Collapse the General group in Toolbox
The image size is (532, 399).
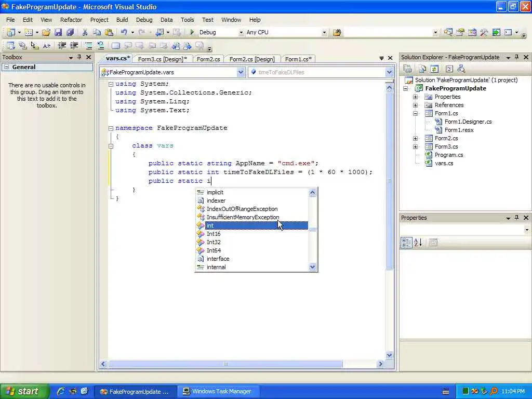(x=6, y=67)
